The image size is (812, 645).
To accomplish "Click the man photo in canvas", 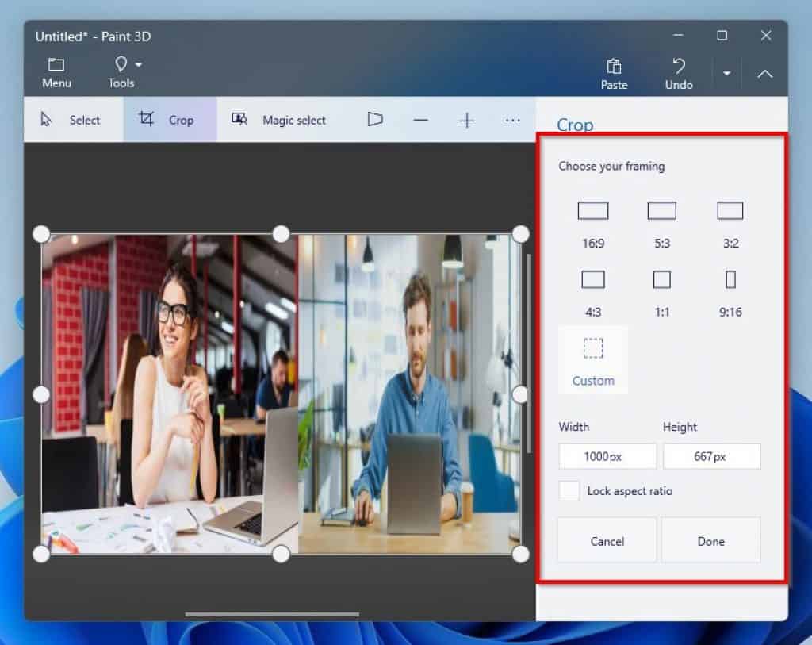I will [x=409, y=394].
